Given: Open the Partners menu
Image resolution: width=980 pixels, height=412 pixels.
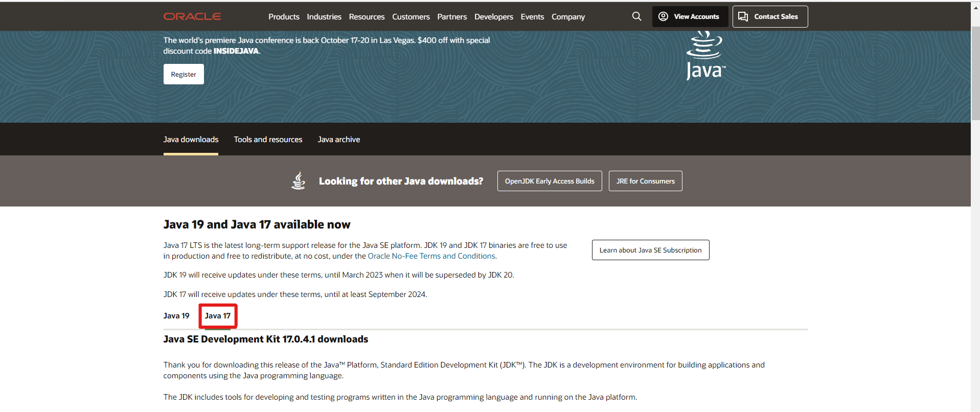Looking at the screenshot, I should click(452, 16).
